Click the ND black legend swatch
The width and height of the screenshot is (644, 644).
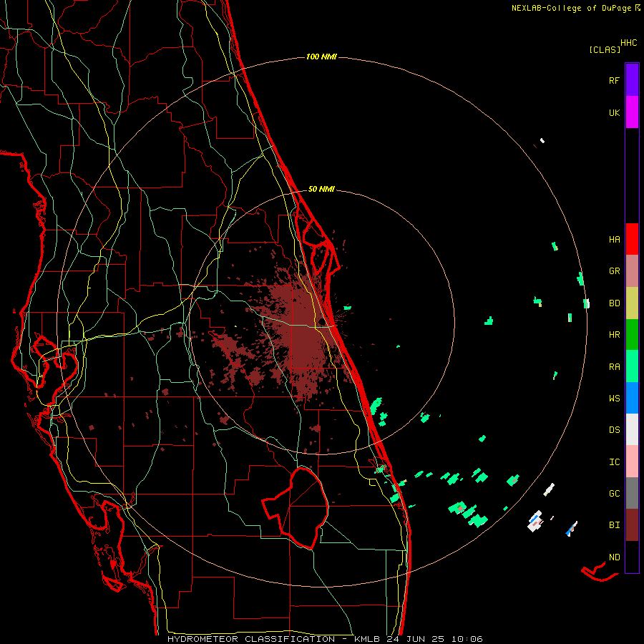click(x=632, y=557)
